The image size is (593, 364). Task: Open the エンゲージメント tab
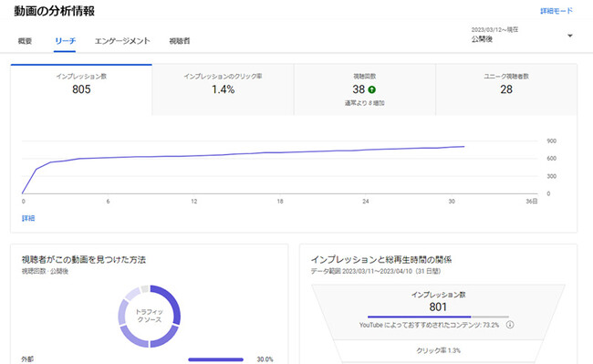click(122, 41)
